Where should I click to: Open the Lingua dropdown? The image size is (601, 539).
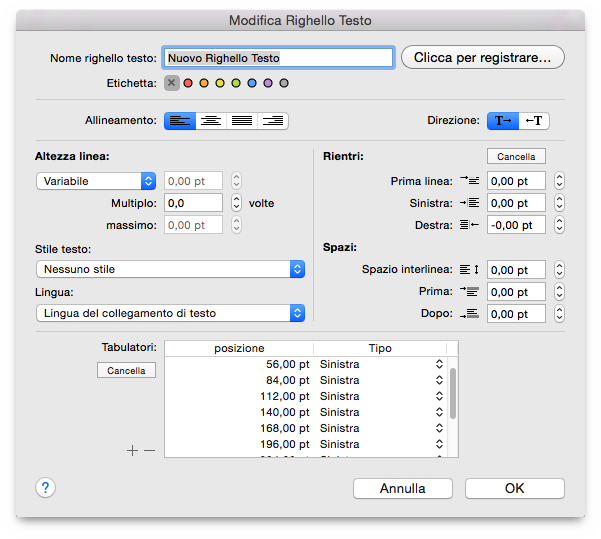point(171,313)
